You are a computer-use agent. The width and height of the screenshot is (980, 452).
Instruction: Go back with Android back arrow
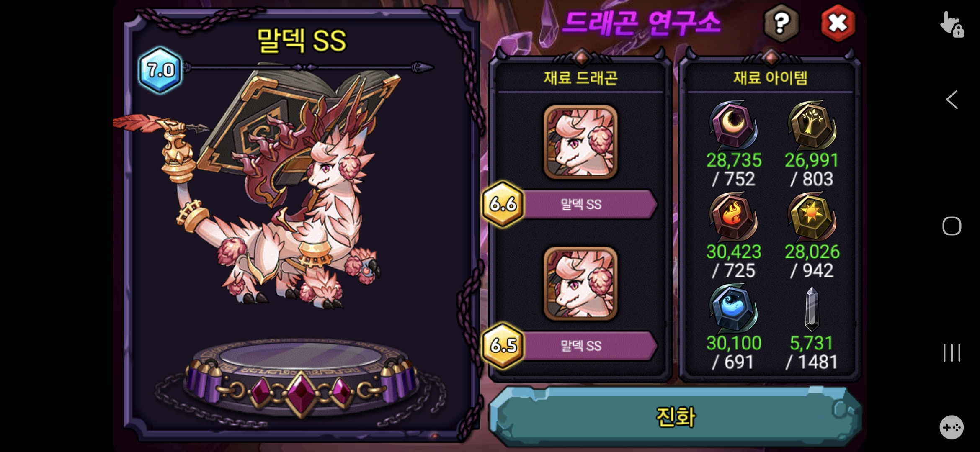pyautogui.click(x=952, y=100)
